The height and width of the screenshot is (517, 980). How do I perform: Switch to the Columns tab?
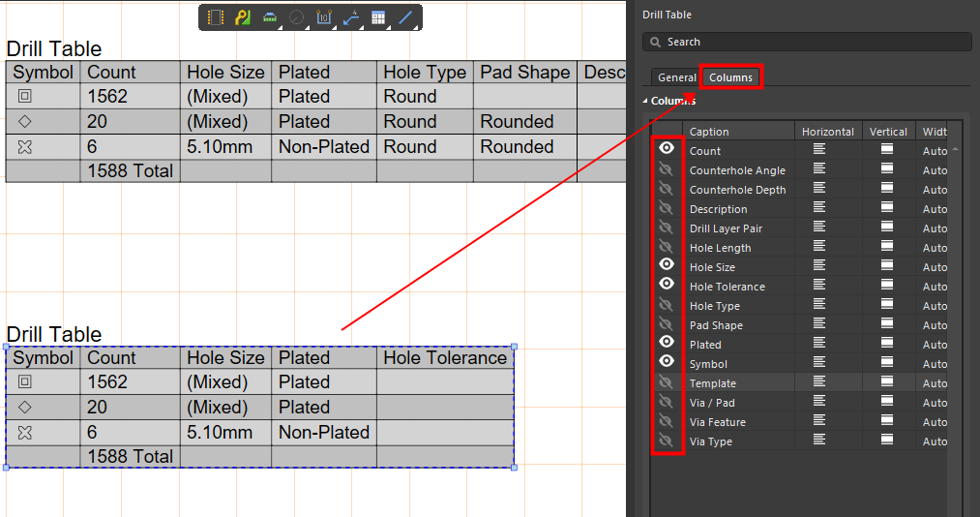point(730,77)
